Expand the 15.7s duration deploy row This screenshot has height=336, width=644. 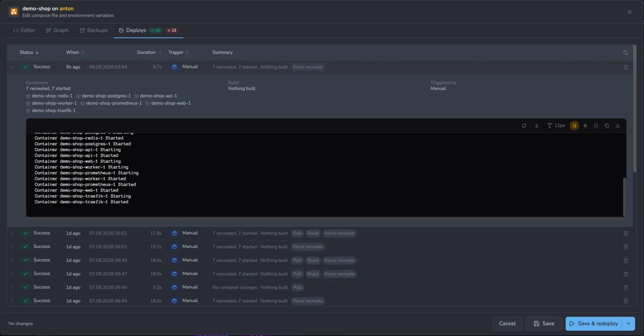(12, 247)
